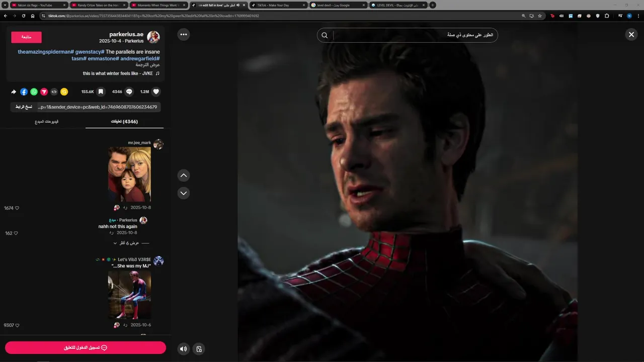Viewport: 644px width, 362px height.
Task: Click the magnifier search icon
Action: pyautogui.click(x=325, y=35)
